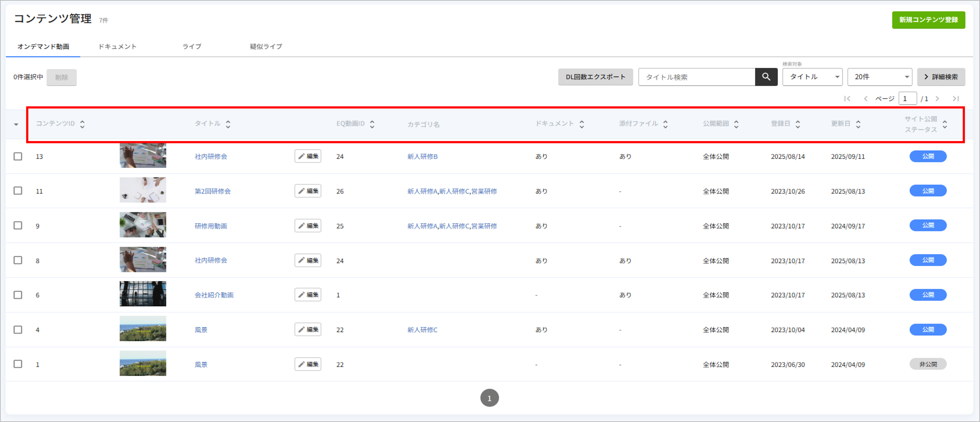Edit content ID 1 with pencil button
Viewport: 980px width, 422px height.
point(308,364)
